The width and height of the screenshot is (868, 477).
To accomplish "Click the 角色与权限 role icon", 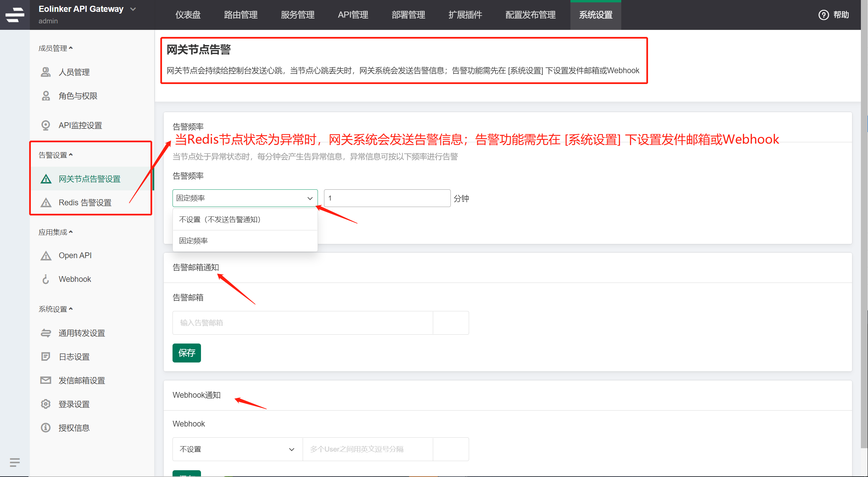I will (x=46, y=96).
